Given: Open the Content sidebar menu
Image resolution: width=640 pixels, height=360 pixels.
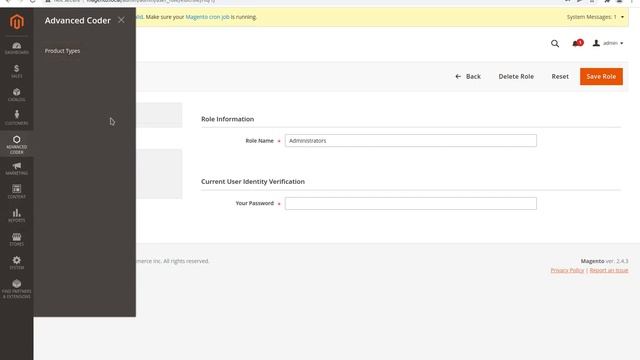Looking at the screenshot, I should point(17,191).
